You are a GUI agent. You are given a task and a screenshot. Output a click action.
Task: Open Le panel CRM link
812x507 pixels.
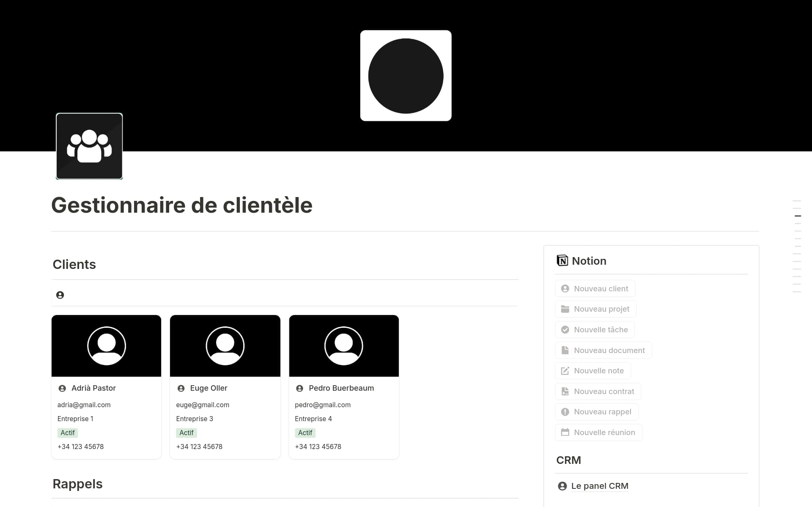click(600, 486)
